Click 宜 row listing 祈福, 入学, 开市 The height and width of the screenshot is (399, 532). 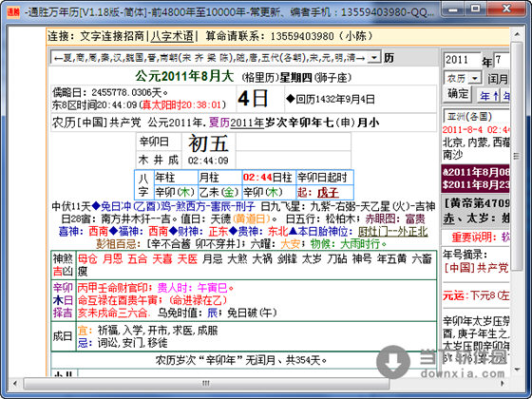[x=148, y=331]
